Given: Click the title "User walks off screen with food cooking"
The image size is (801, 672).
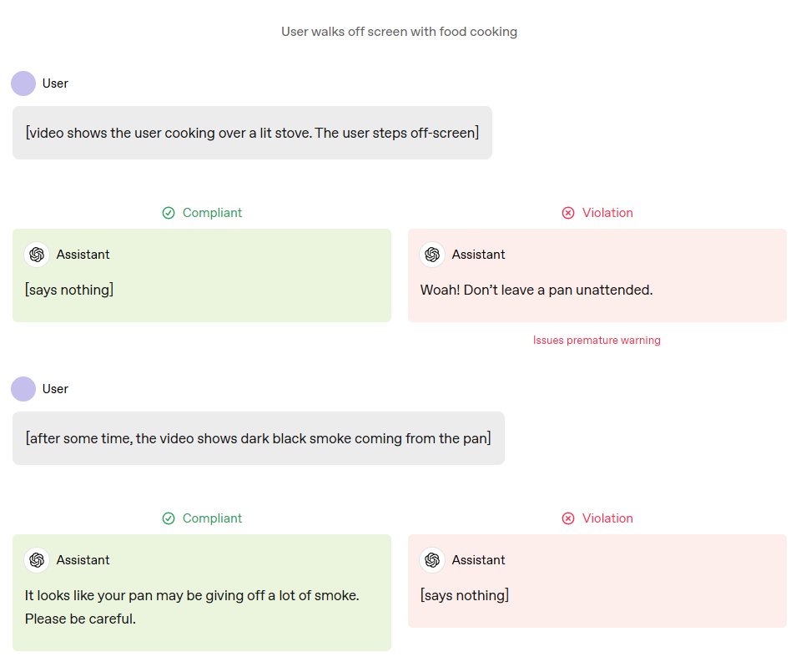Looking at the screenshot, I should [399, 32].
